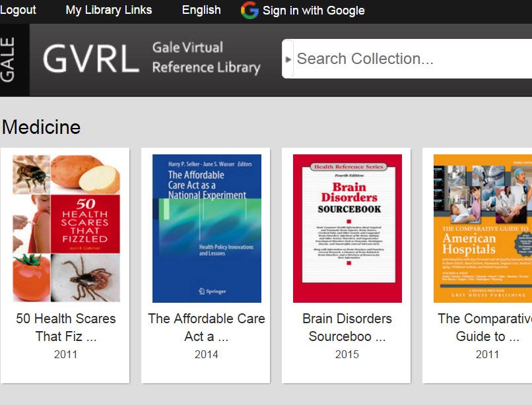Click the GVRL logo
Viewport: 532px width, 405px height.
tap(91, 59)
